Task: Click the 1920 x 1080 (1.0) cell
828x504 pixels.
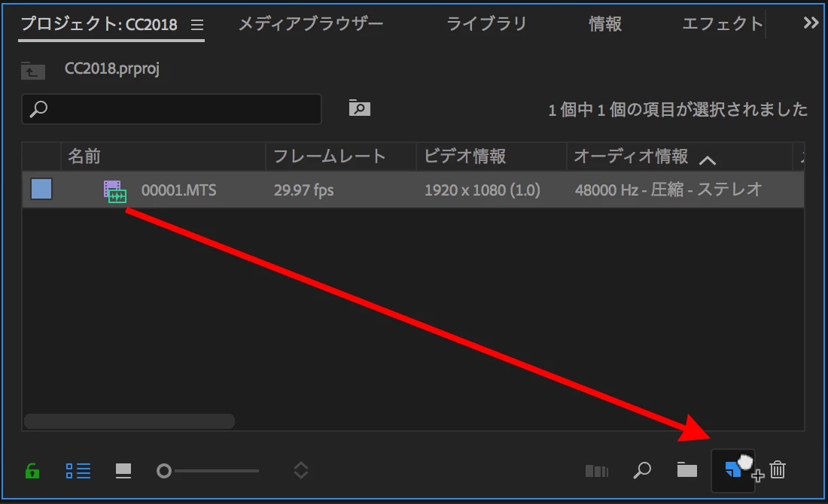Action: click(x=482, y=190)
